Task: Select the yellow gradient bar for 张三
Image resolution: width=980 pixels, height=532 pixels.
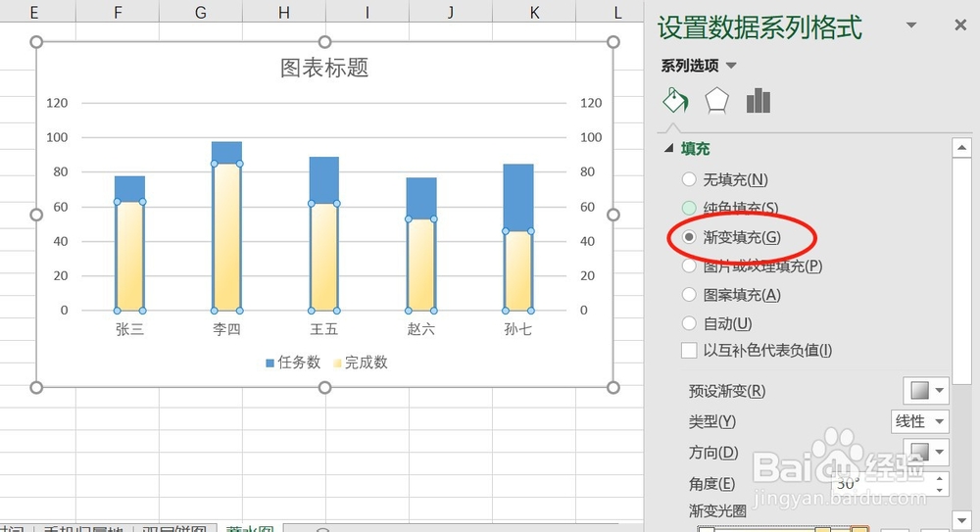Action: tap(130, 257)
